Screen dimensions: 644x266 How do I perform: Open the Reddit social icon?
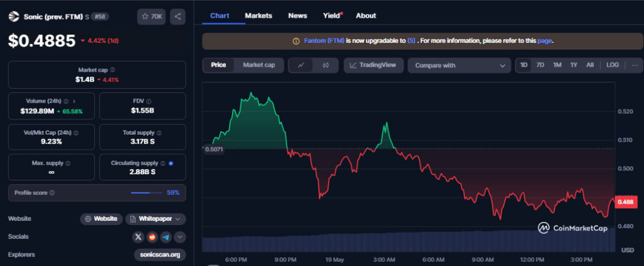(152, 237)
